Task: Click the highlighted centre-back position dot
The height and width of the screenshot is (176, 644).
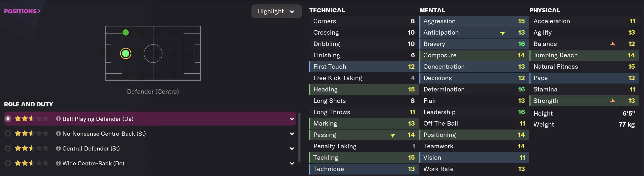Action: (125, 53)
